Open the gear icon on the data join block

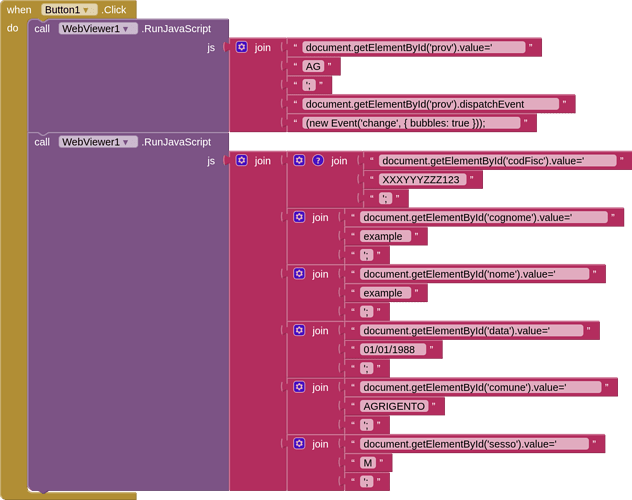[x=299, y=330]
